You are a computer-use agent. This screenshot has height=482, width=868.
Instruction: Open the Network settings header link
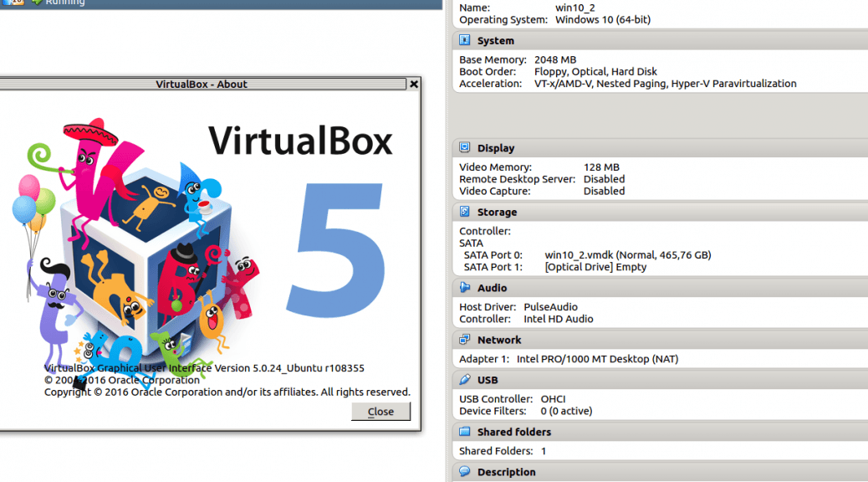click(499, 340)
